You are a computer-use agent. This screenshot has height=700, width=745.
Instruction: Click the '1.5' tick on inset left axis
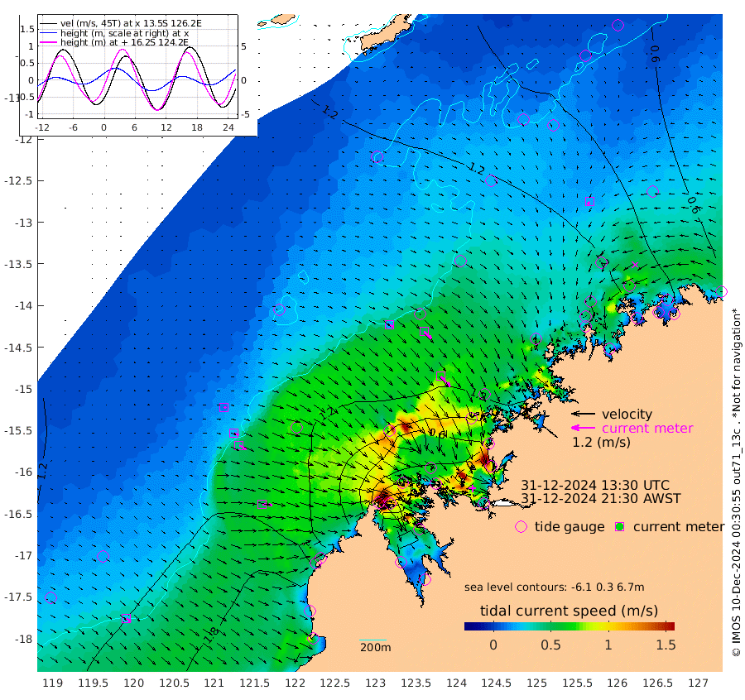click(27, 29)
